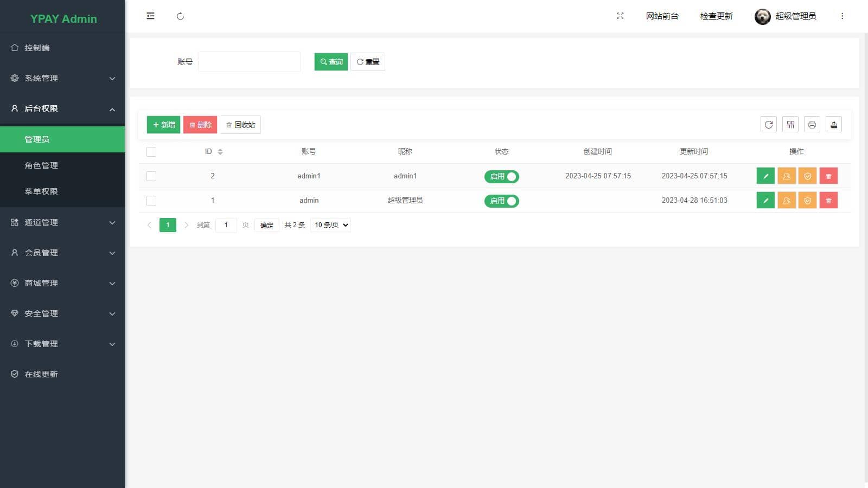Refresh the page via the top reload icon
Image resolution: width=868 pixels, height=488 pixels.
click(180, 16)
